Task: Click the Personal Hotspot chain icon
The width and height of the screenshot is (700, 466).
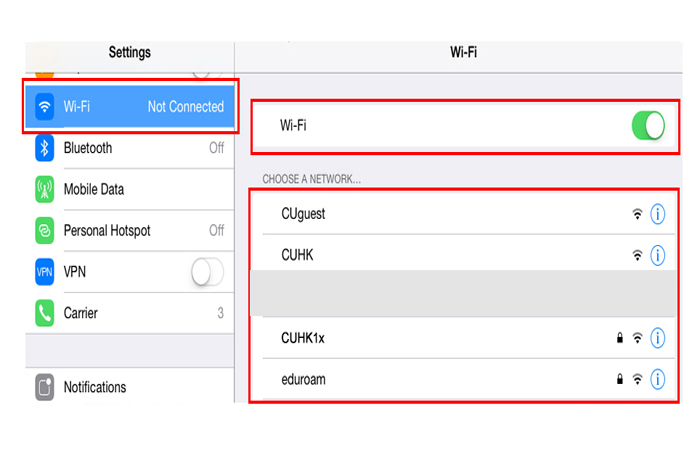Action: pos(45,230)
